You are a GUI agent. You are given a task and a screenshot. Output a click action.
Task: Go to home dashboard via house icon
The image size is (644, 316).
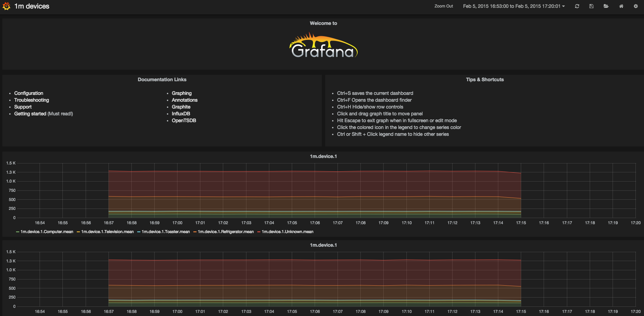pos(621,6)
